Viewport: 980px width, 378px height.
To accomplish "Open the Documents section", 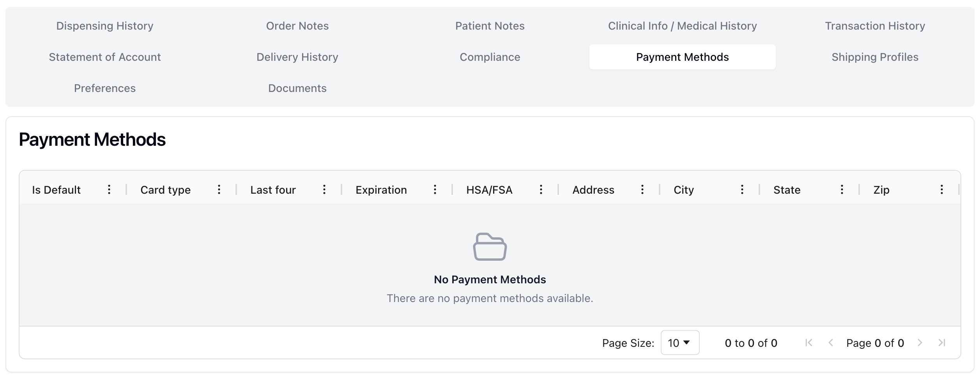I will (297, 88).
